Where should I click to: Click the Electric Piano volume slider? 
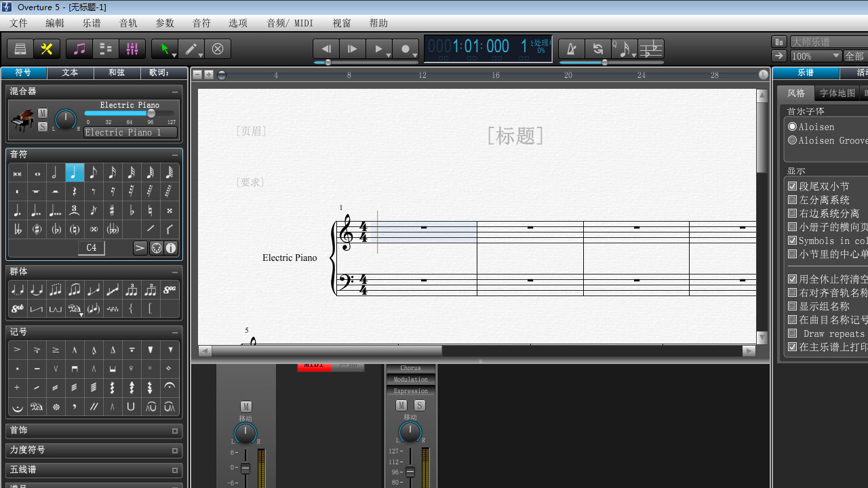[x=129, y=114]
